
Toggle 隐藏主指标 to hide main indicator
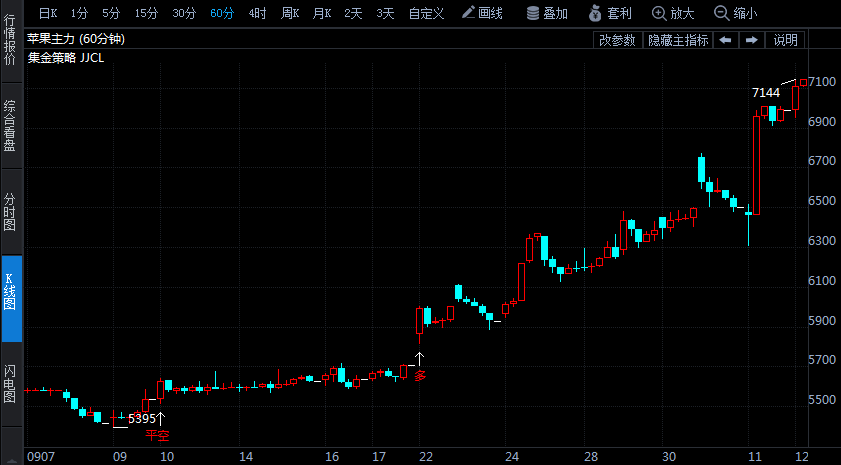coord(678,40)
